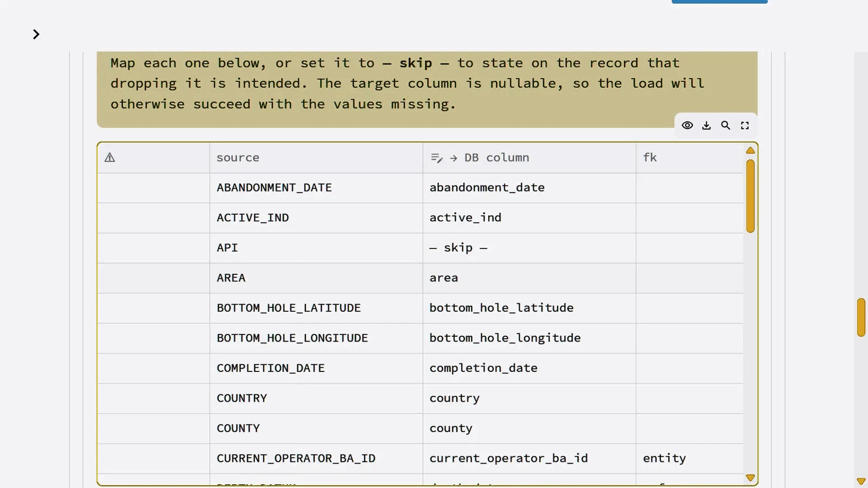Viewport: 868px width, 488px height.
Task: Expand the table to fullscreen
Action: [x=745, y=125]
